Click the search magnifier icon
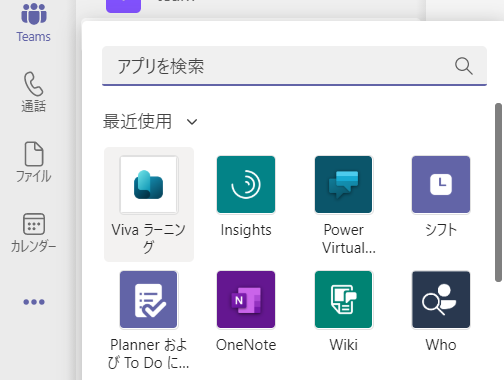The height and width of the screenshot is (380, 504). [464, 66]
